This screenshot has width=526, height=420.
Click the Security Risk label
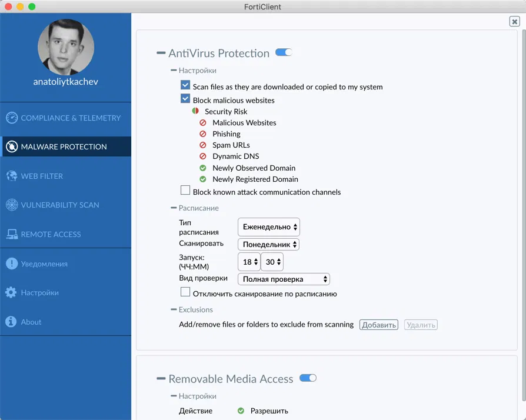coord(226,111)
